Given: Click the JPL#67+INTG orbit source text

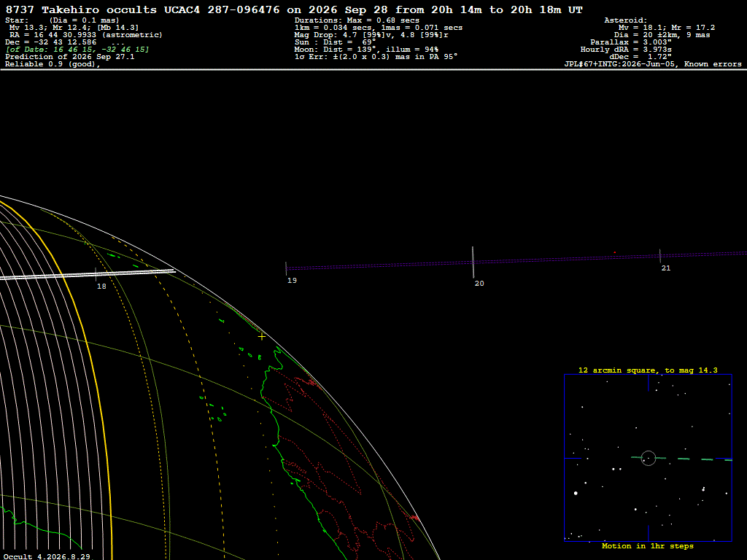Looking at the screenshot, I should click(x=653, y=64).
